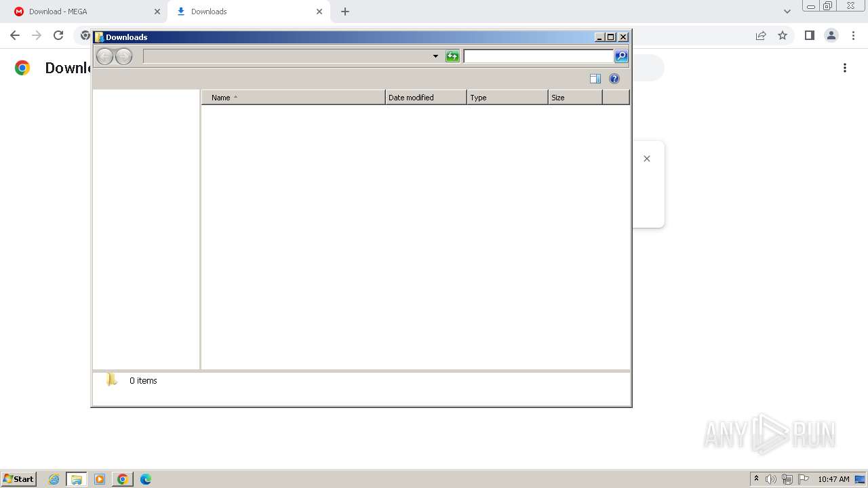Switch to Chrome via taskbar icon

[123, 479]
